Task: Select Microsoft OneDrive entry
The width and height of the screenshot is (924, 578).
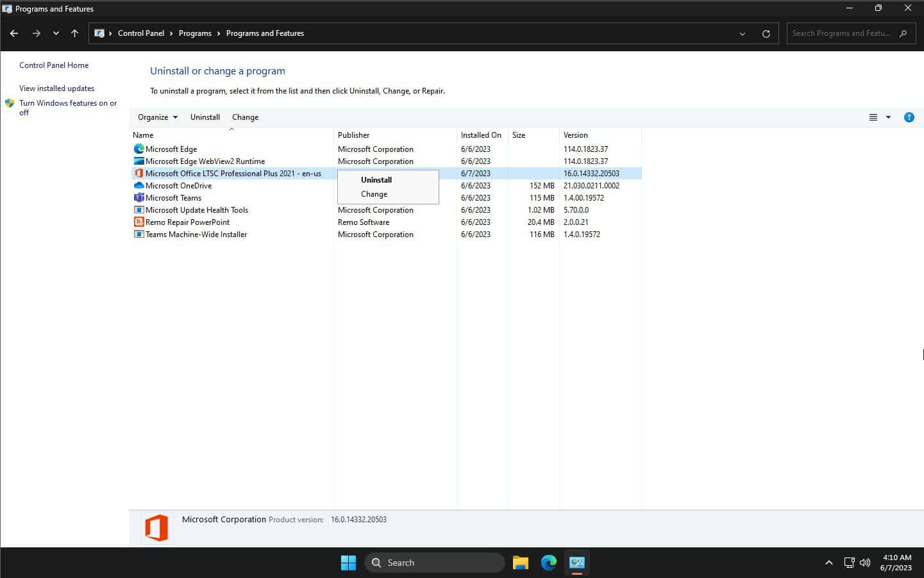Action: point(178,186)
